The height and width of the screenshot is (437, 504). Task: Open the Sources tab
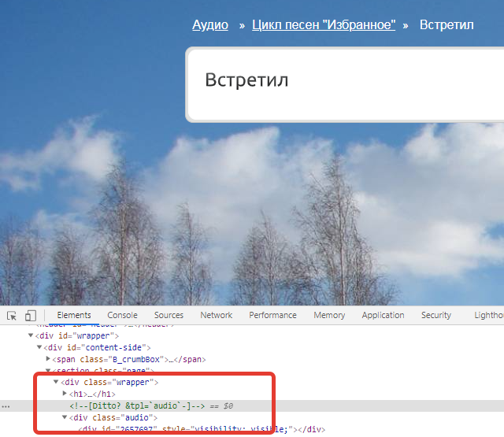click(x=169, y=315)
